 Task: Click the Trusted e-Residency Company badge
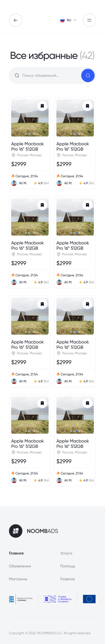[57, 599]
